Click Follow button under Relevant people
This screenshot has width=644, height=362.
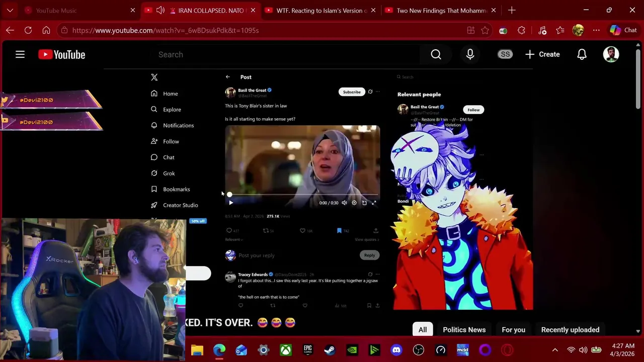(473, 110)
